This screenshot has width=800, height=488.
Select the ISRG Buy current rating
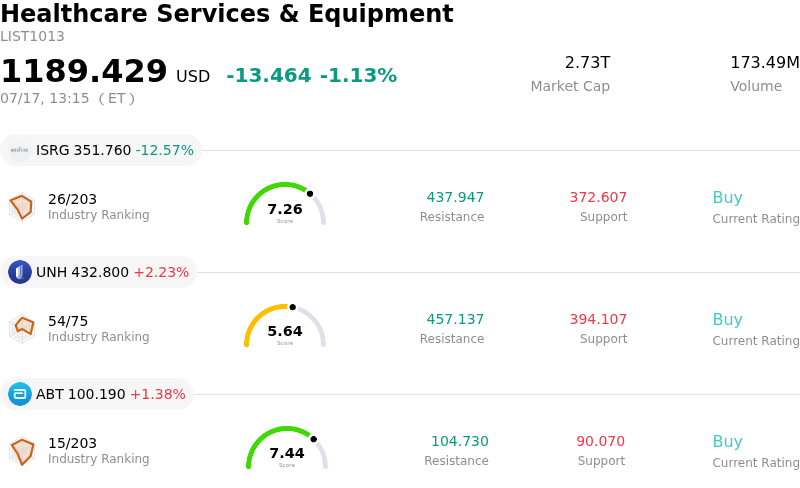coord(728,198)
